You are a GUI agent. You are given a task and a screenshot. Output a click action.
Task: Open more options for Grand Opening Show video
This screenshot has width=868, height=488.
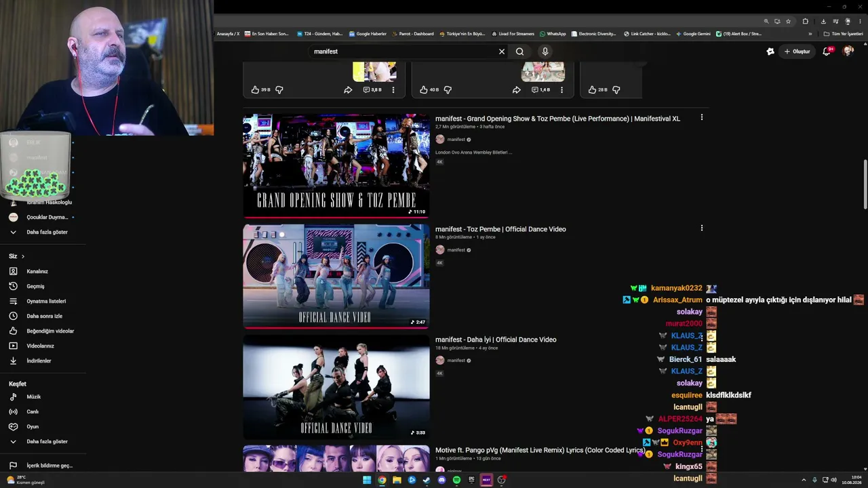[x=702, y=117]
